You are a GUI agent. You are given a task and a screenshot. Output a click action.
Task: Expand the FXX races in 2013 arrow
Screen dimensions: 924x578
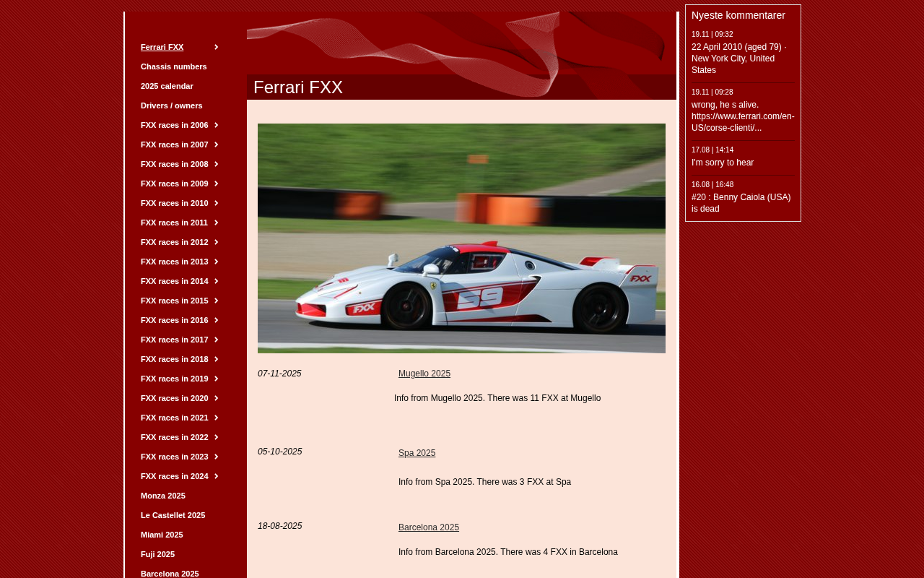[x=217, y=262]
